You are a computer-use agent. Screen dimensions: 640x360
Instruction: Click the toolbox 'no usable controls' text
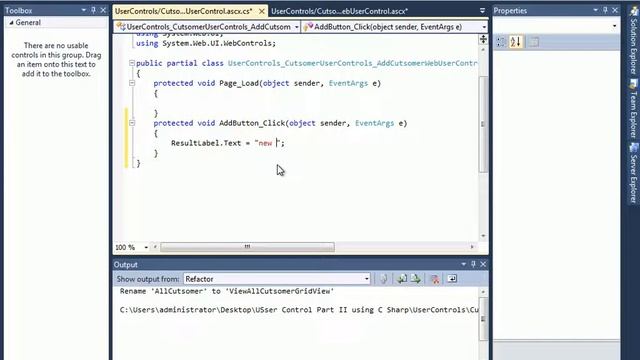tap(56, 60)
